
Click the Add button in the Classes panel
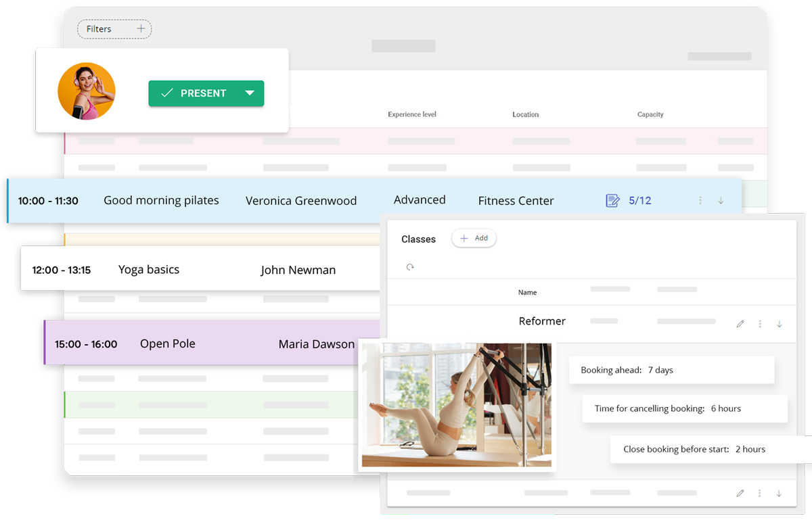[x=474, y=238]
